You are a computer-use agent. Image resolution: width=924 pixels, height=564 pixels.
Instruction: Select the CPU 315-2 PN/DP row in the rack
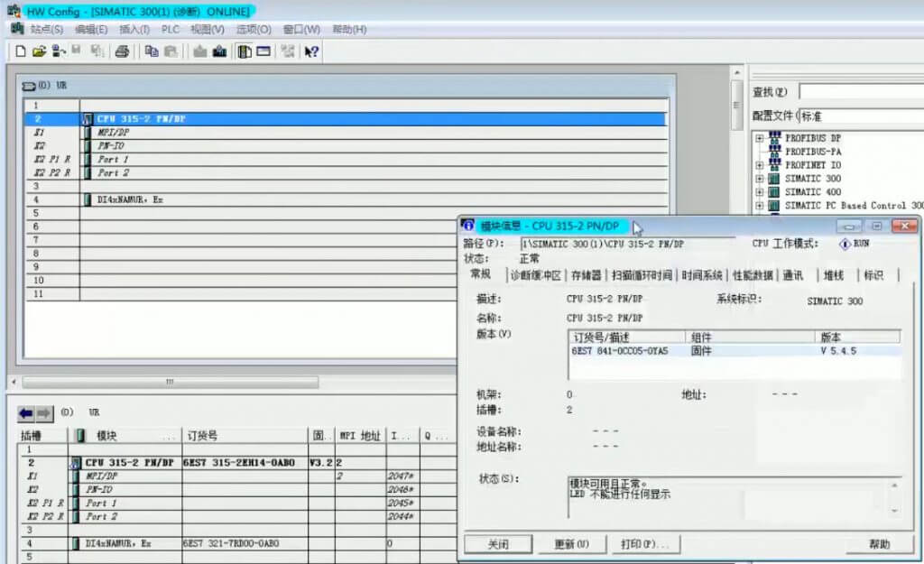click(346, 119)
